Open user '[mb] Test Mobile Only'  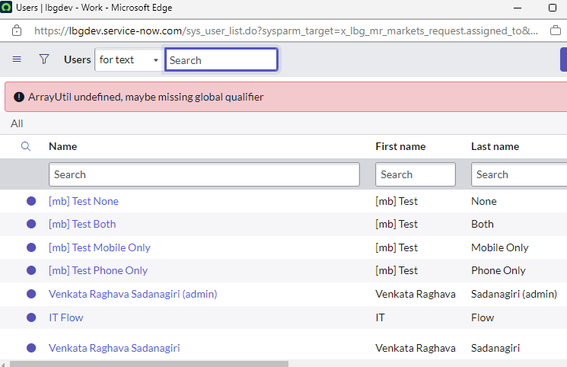pyautogui.click(x=99, y=248)
